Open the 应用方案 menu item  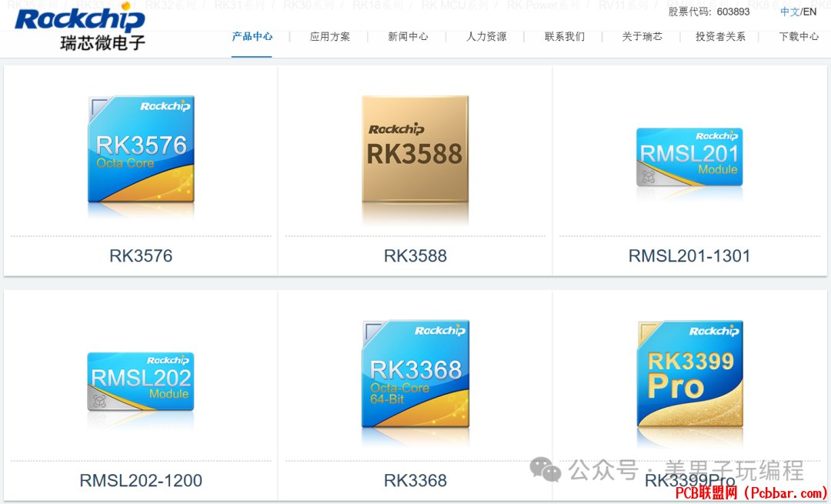pos(329,37)
